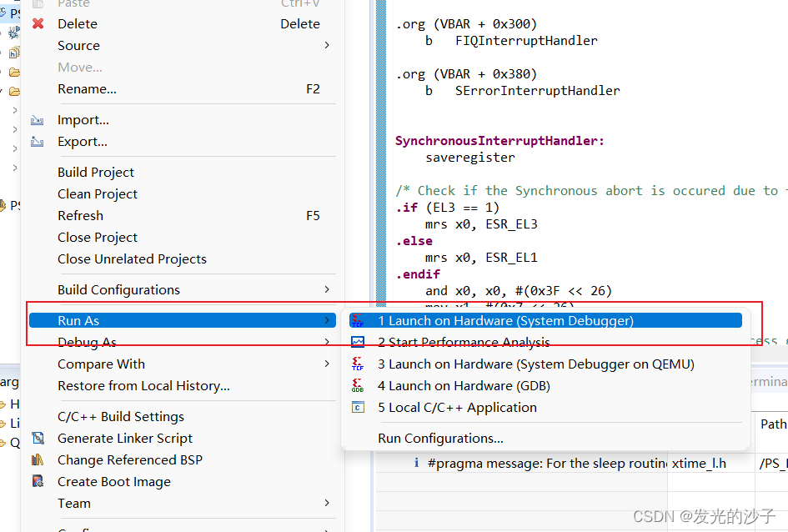Click the Start Performance Analysis chart icon
The width and height of the screenshot is (788, 532).
tap(358, 342)
